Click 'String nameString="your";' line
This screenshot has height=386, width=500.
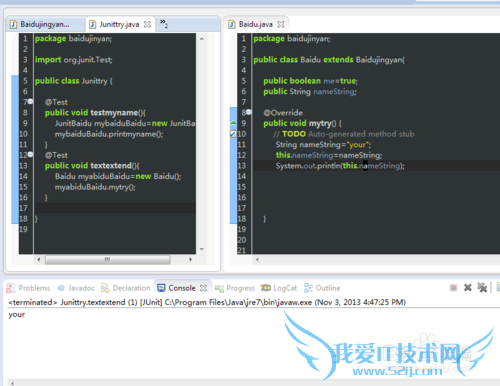pyautogui.click(x=323, y=145)
